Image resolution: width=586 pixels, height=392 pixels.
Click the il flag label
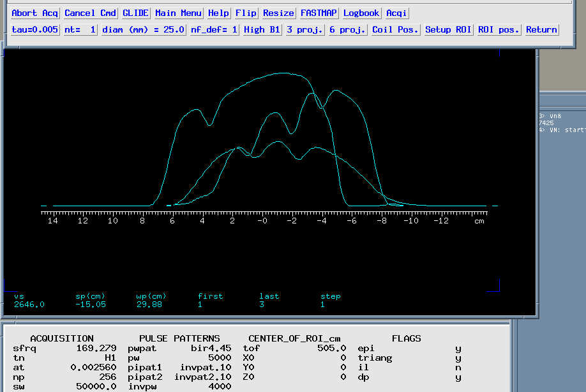363,367
